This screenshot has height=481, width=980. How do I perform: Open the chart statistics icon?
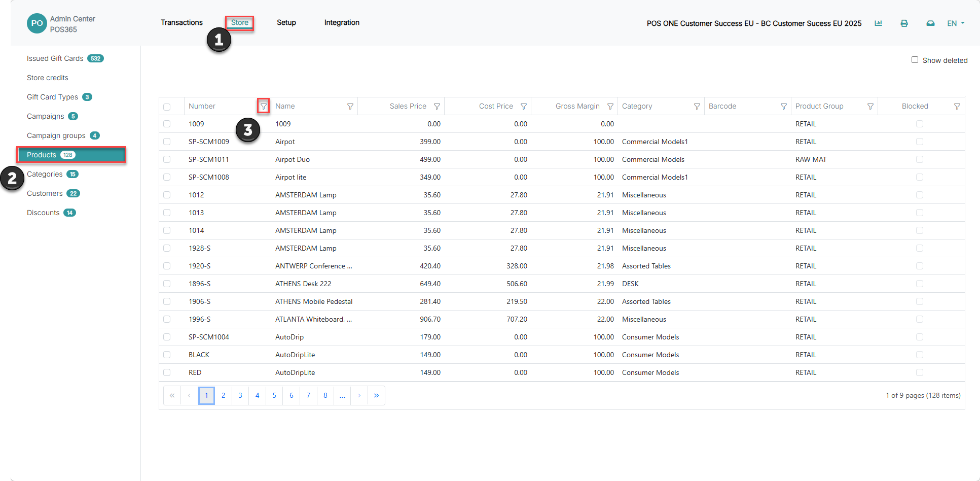coord(878,23)
